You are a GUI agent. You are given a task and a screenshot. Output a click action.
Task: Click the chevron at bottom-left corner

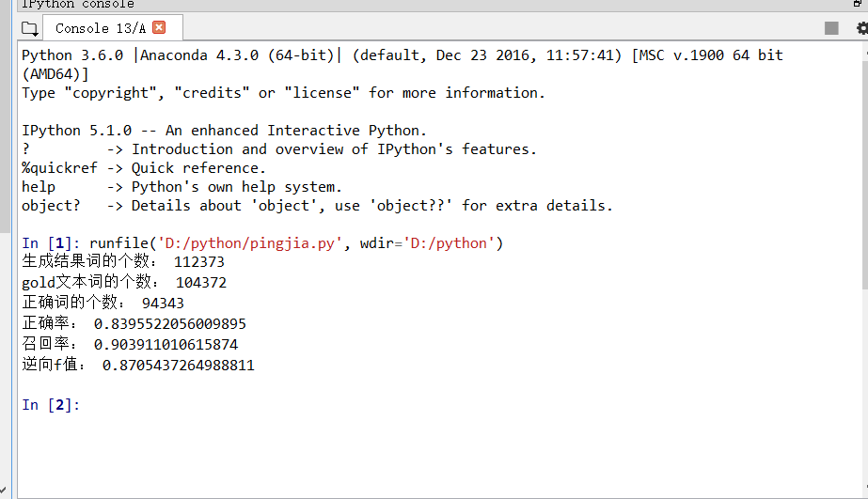(x=4, y=490)
